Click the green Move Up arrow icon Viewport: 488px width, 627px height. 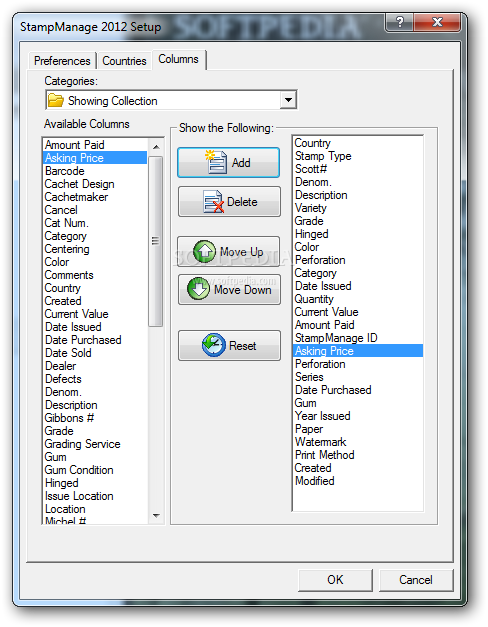point(204,252)
